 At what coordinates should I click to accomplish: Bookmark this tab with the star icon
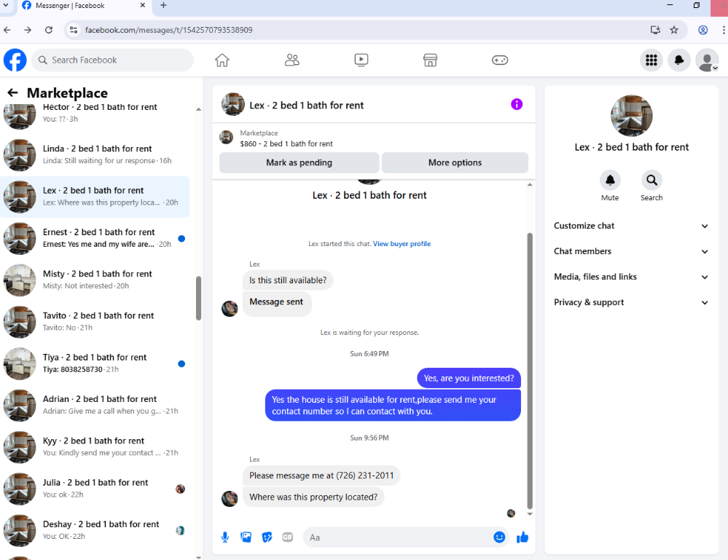pos(674,30)
